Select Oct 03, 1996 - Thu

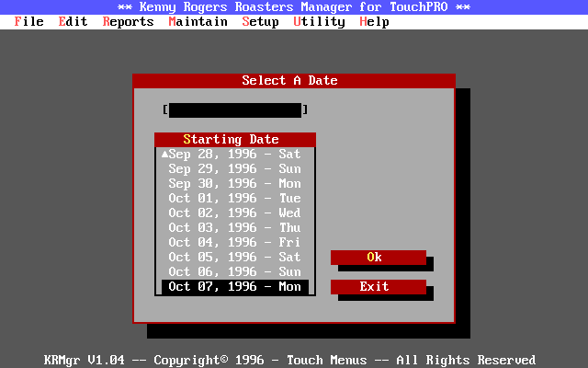tap(235, 227)
